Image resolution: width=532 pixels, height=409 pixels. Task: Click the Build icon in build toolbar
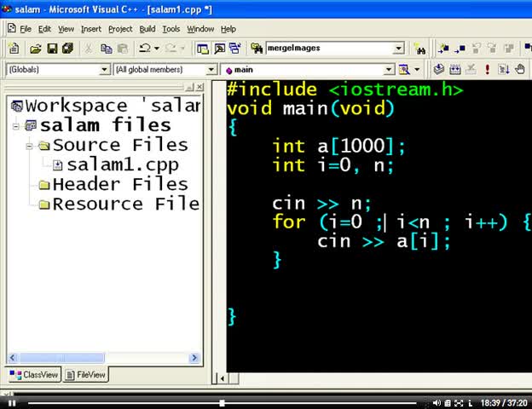point(455,70)
